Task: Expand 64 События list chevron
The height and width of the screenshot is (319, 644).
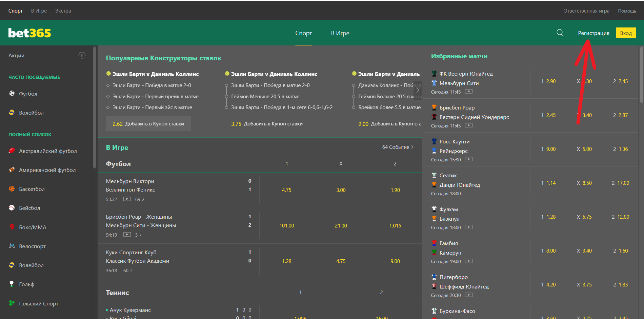Action: tap(412, 147)
